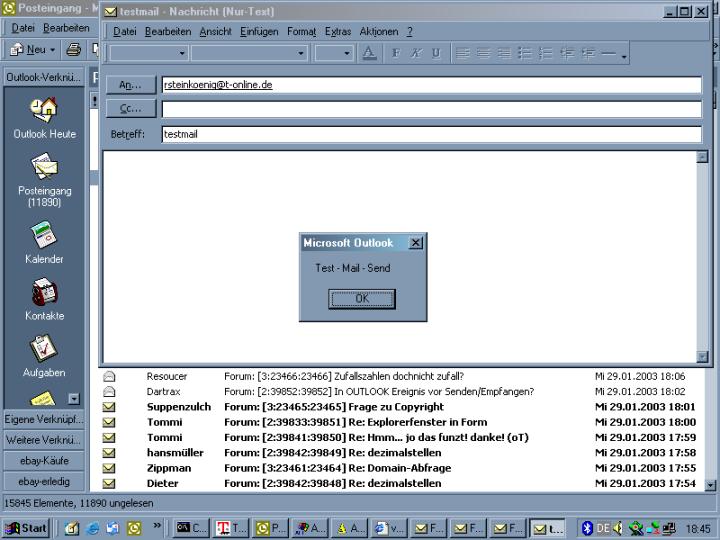
Task: Expand the font size dropdown
Action: point(347,53)
